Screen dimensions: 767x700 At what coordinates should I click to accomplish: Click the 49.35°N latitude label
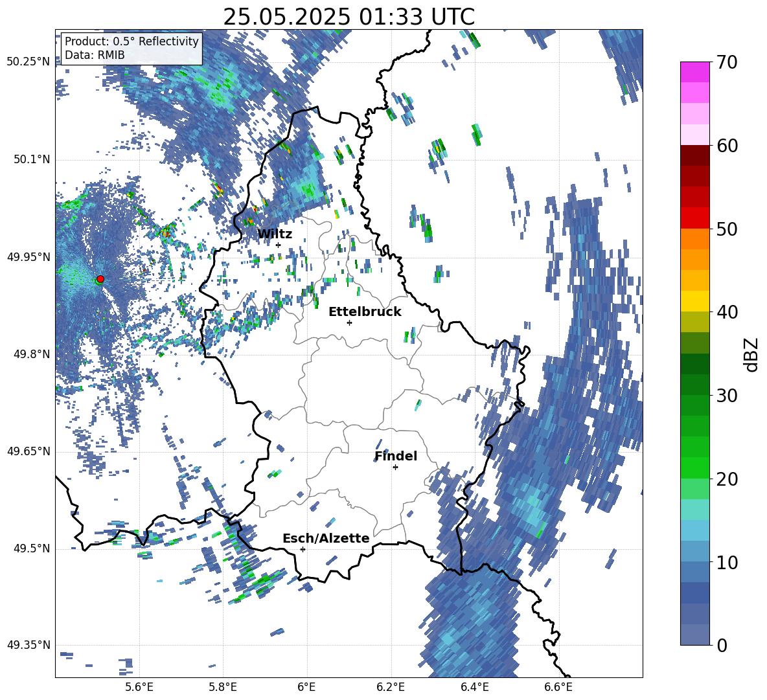29,645
